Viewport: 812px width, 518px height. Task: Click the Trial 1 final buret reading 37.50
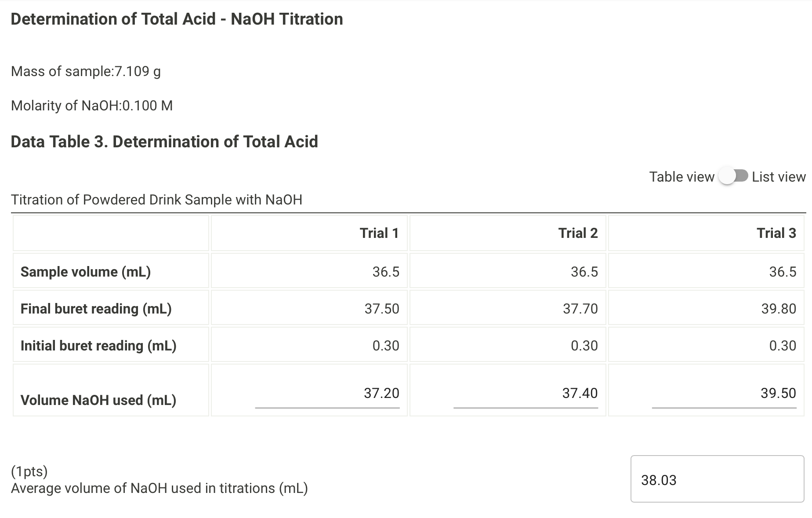pos(381,309)
